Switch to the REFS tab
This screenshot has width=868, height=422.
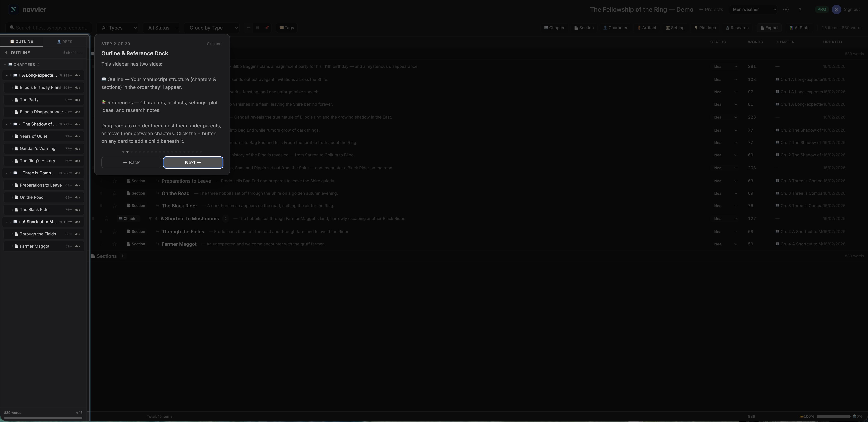[x=65, y=41]
